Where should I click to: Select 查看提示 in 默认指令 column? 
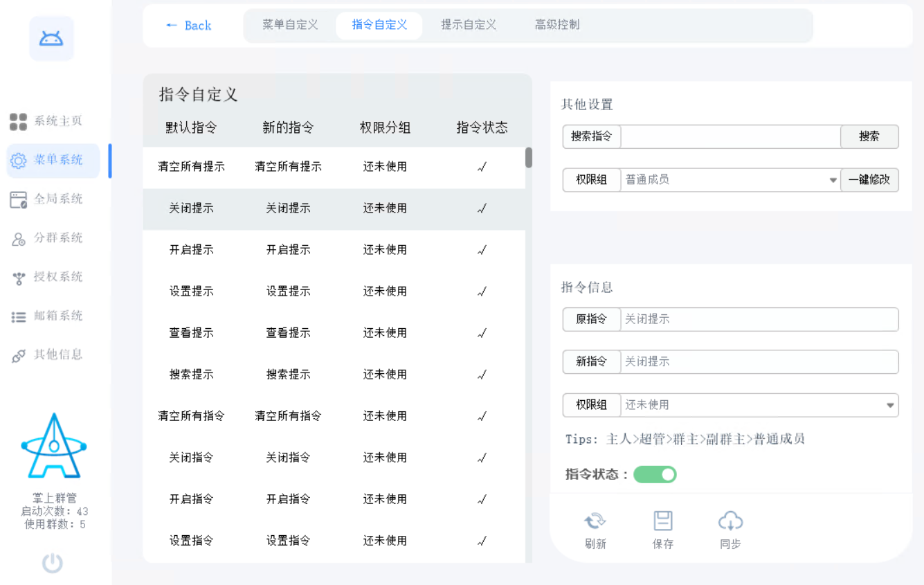[x=192, y=333]
